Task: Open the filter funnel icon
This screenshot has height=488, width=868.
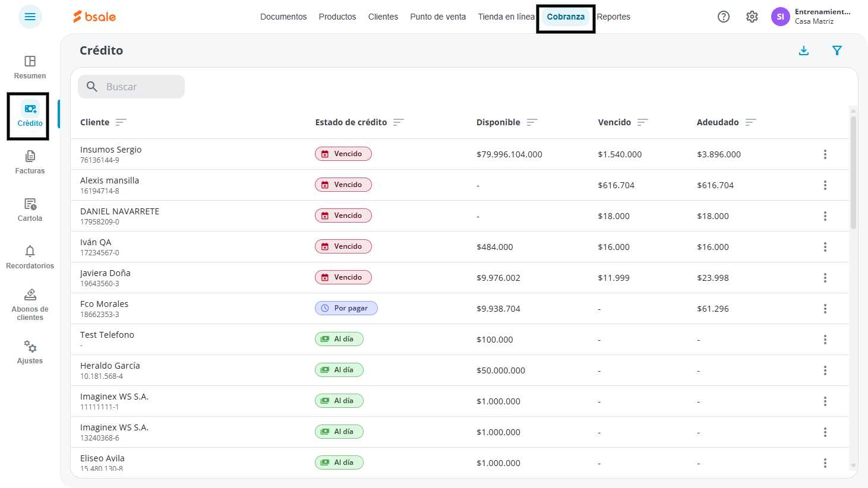Action: pyautogui.click(x=837, y=50)
